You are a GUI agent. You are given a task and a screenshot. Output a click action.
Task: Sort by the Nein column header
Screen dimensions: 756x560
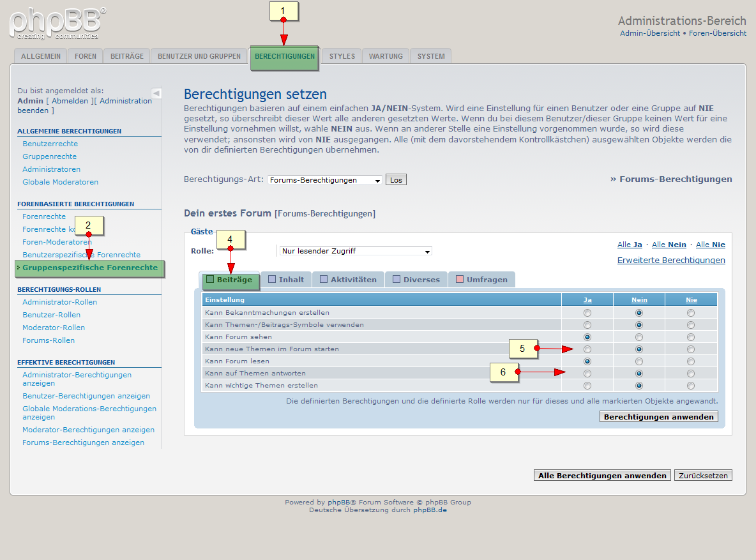[x=639, y=300]
